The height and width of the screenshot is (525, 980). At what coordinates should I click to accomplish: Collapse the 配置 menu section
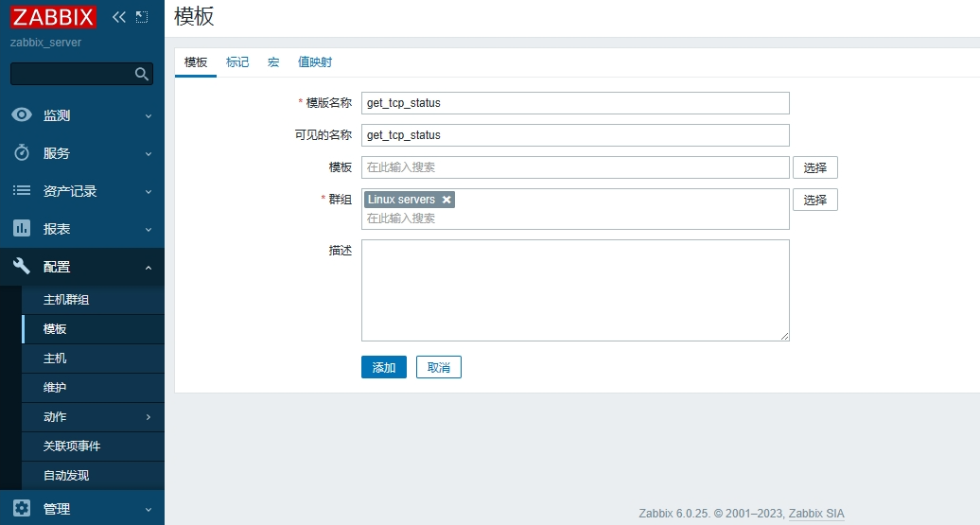(148, 268)
